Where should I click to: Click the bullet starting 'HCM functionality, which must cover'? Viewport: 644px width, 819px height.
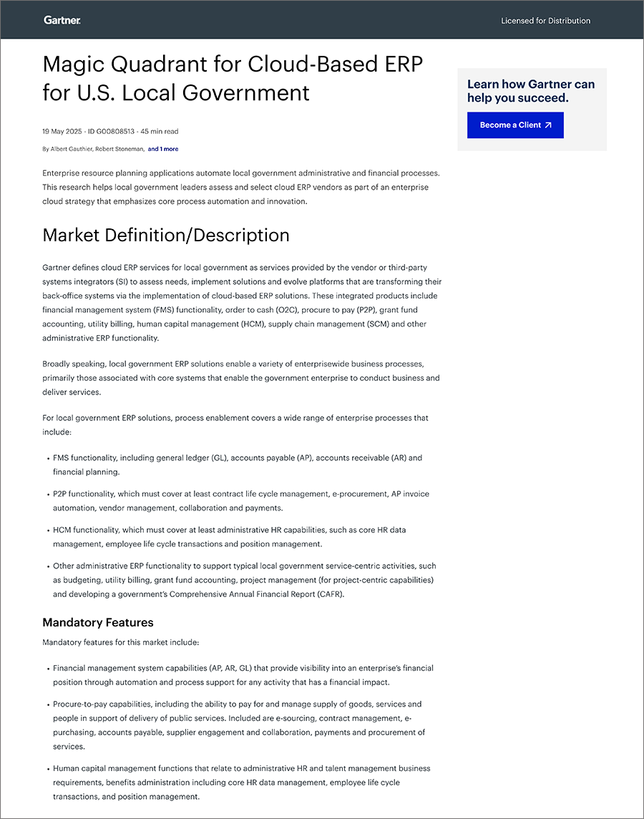230,537
